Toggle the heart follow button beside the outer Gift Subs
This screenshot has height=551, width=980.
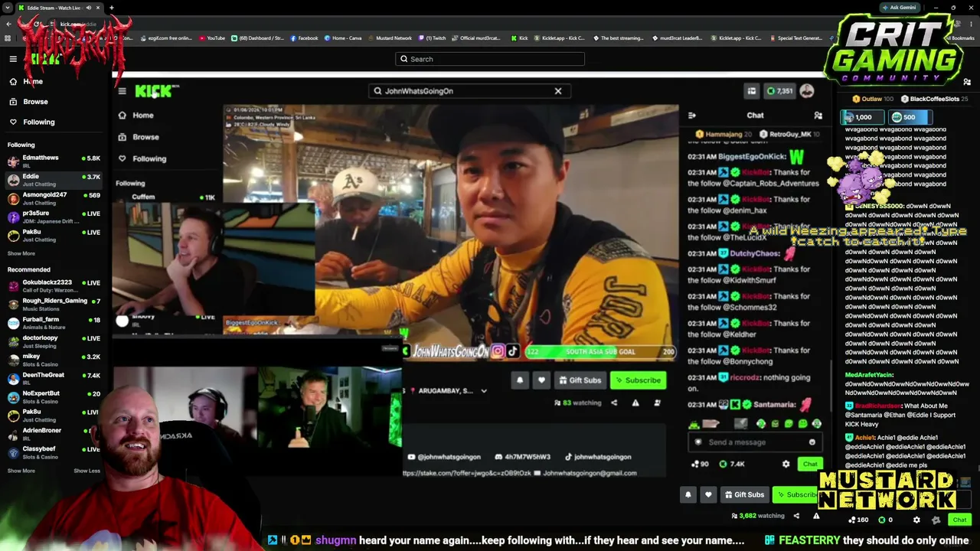point(708,495)
